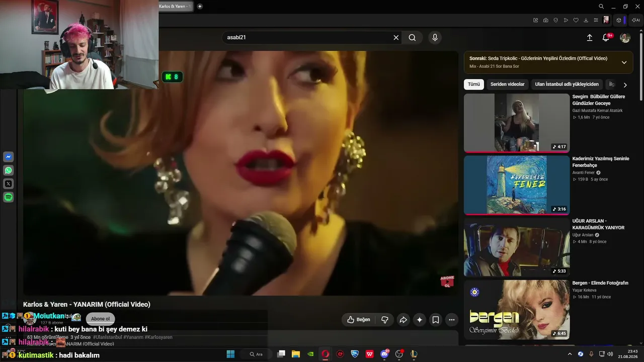
Task: Click the green counter badge showing 8
Action: [172, 77]
